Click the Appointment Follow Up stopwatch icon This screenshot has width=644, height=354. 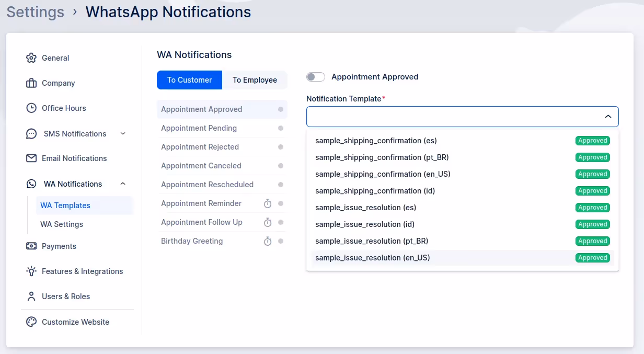click(x=268, y=222)
